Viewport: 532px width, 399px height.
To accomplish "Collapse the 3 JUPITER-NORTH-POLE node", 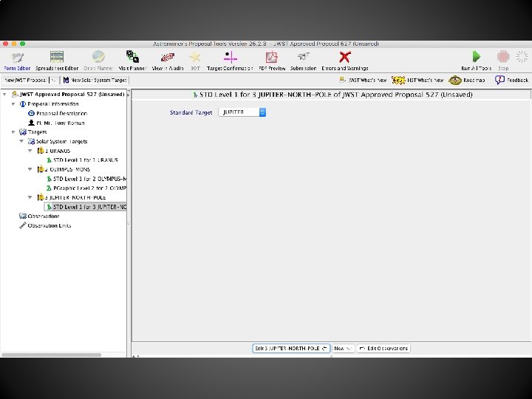I will [x=30, y=197].
